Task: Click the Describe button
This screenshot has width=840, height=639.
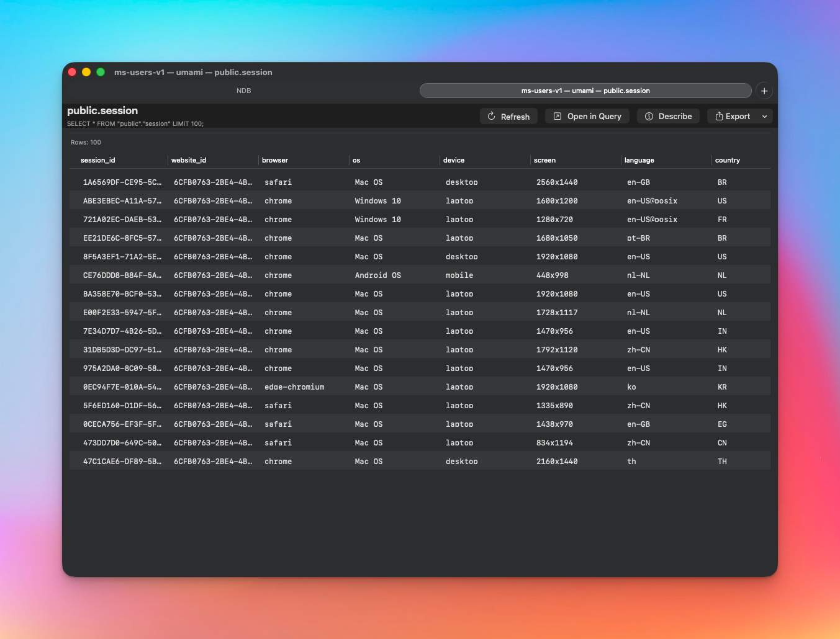Action: (x=668, y=116)
